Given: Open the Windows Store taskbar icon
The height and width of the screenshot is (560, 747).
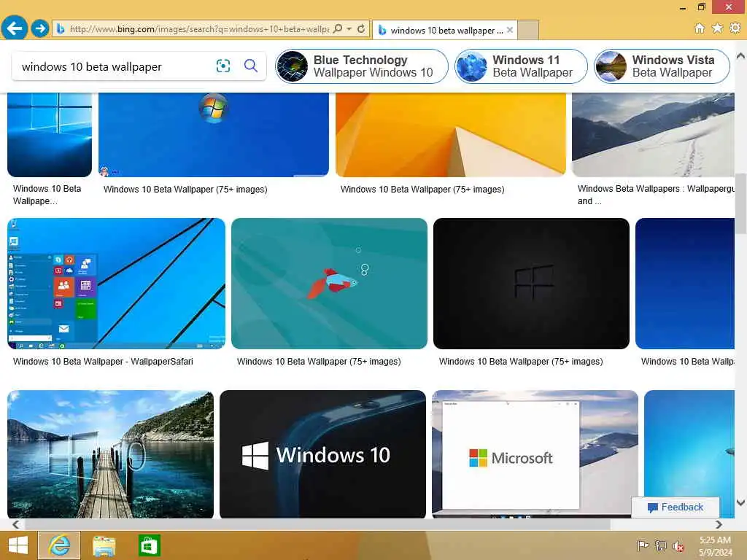Looking at the screenshot, I should tap(149, 545).
